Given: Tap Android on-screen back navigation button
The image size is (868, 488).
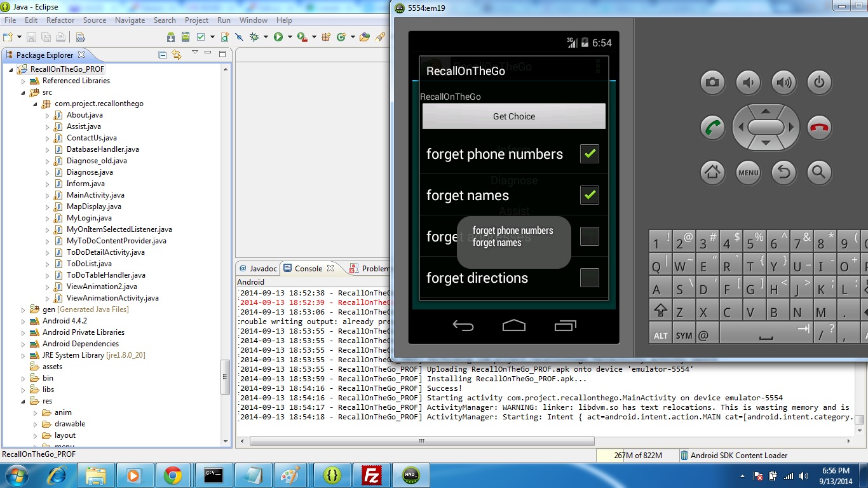Looking at the screenshot, I should (463, 326).
